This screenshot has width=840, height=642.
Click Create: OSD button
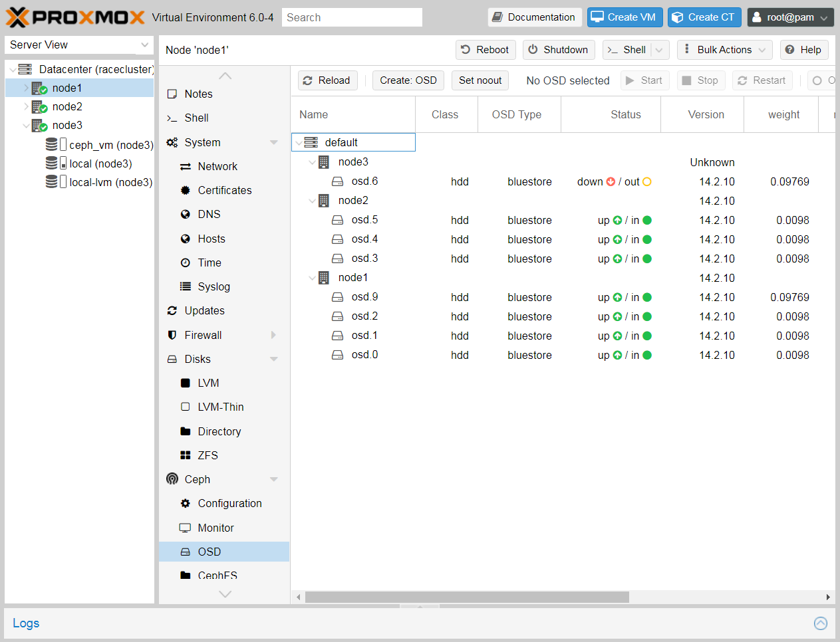tap(408, 80)
